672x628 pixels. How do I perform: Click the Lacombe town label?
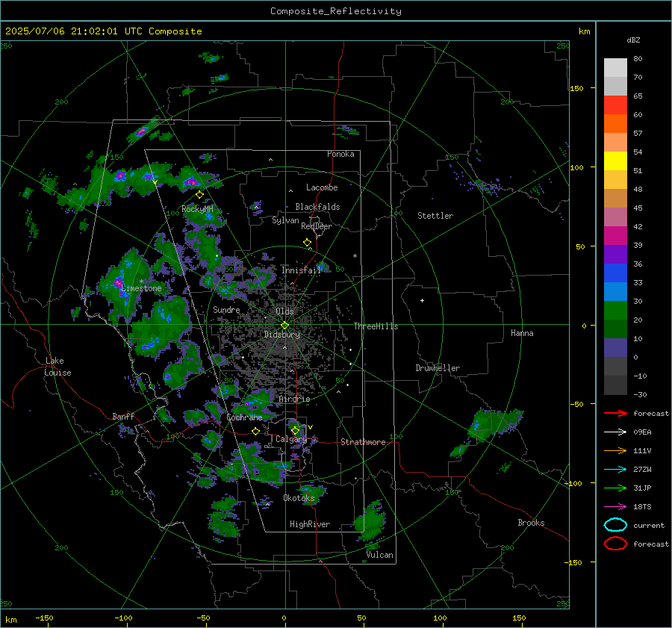(322, 187)
